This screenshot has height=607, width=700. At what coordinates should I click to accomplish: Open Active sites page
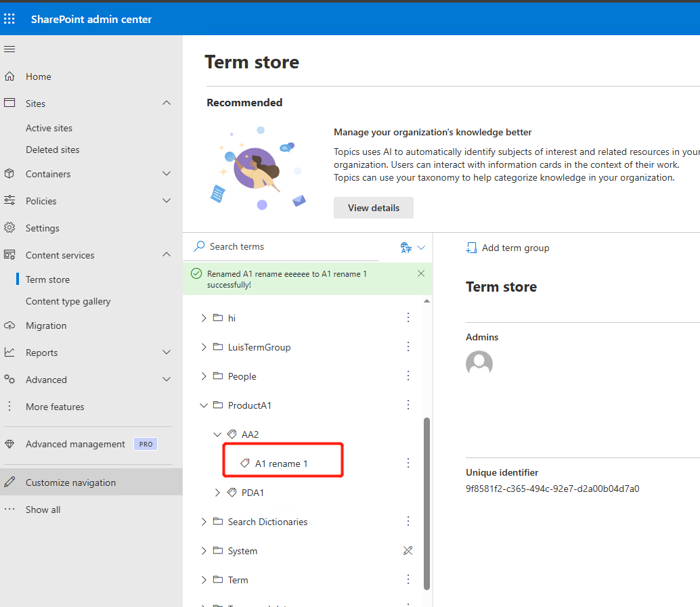coord(49,128)
